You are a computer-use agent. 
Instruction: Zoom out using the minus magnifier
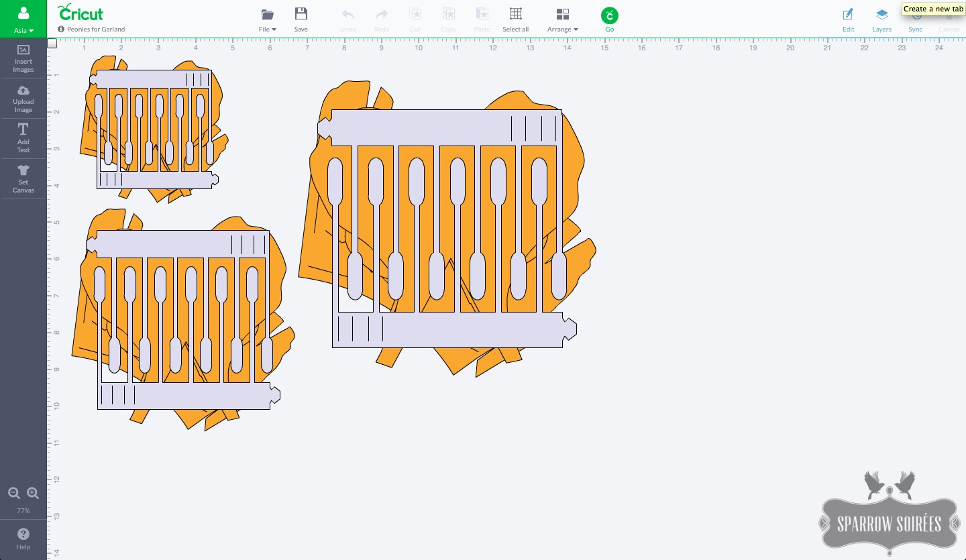pos(14,493)
